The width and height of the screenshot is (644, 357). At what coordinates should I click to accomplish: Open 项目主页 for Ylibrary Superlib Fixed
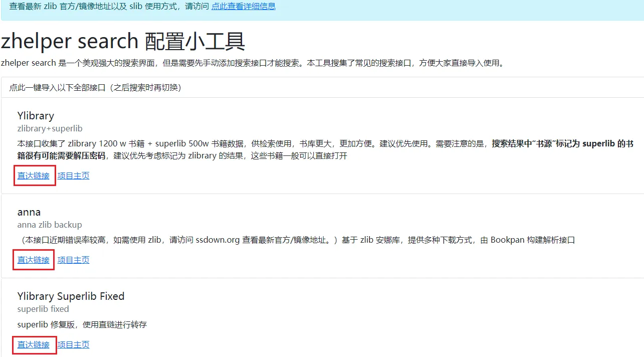[73, 344]
